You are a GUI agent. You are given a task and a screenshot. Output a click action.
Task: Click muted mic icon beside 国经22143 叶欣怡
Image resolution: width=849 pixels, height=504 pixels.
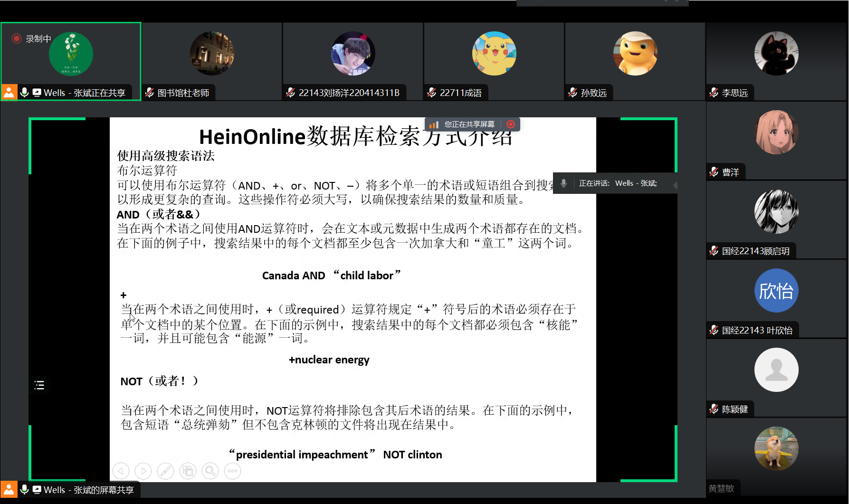(714, 330)
